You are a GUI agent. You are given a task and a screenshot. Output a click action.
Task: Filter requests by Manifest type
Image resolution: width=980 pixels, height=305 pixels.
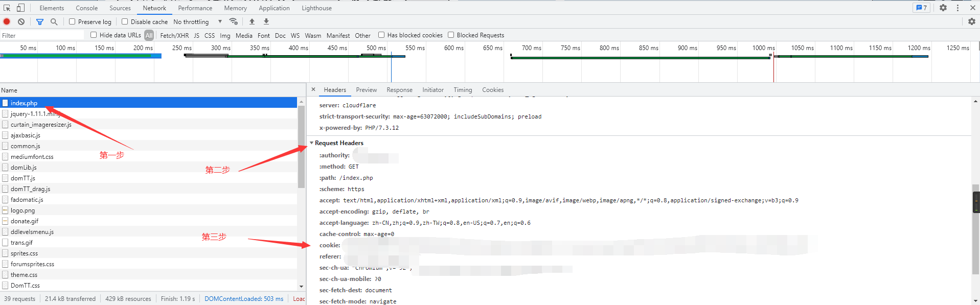[x=338, y=35]
